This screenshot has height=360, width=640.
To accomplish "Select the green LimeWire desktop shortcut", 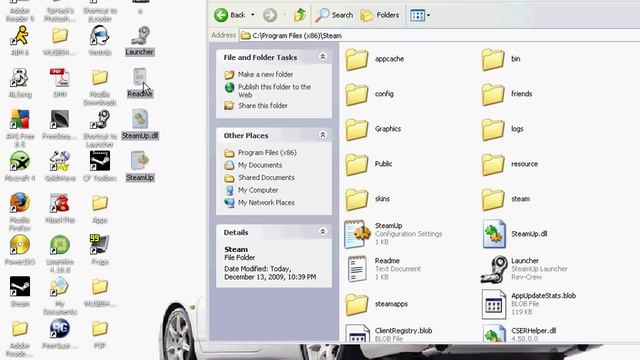I will click(x=60, y=254).
